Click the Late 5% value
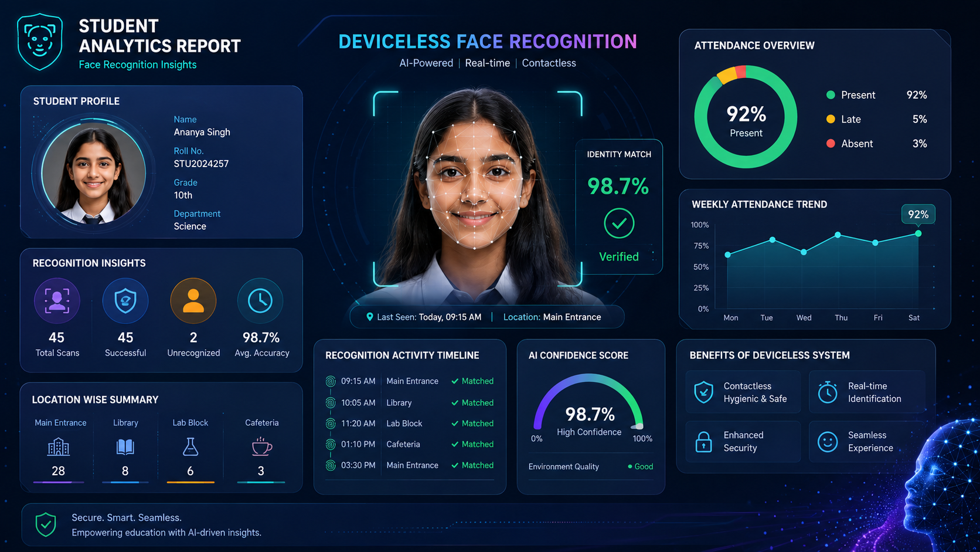980x552 pixels. (920, 119)
